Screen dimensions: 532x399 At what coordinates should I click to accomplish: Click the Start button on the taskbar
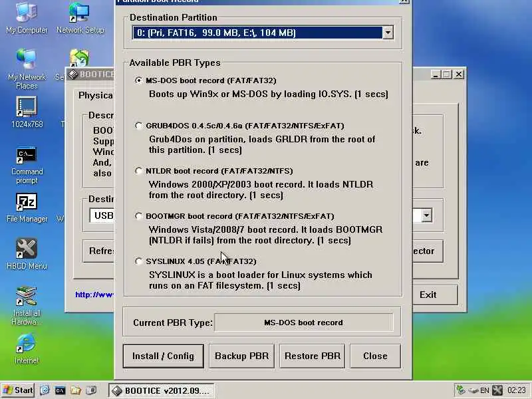tap(18, 390)
